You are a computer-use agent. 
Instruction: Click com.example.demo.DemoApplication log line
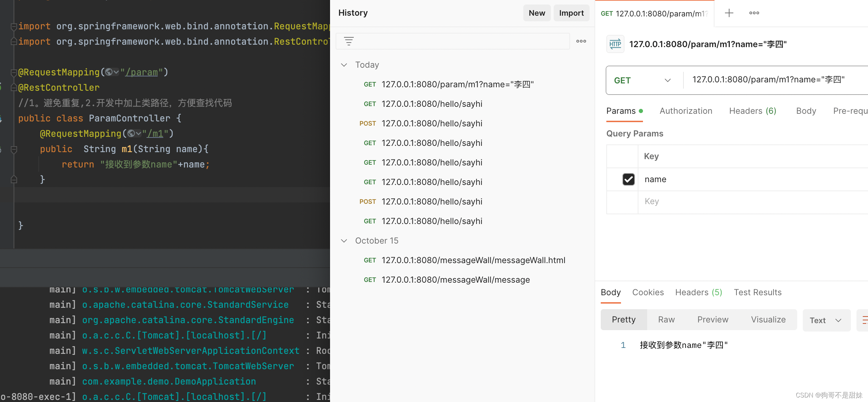pyautogui.click(x=169, y=381)
